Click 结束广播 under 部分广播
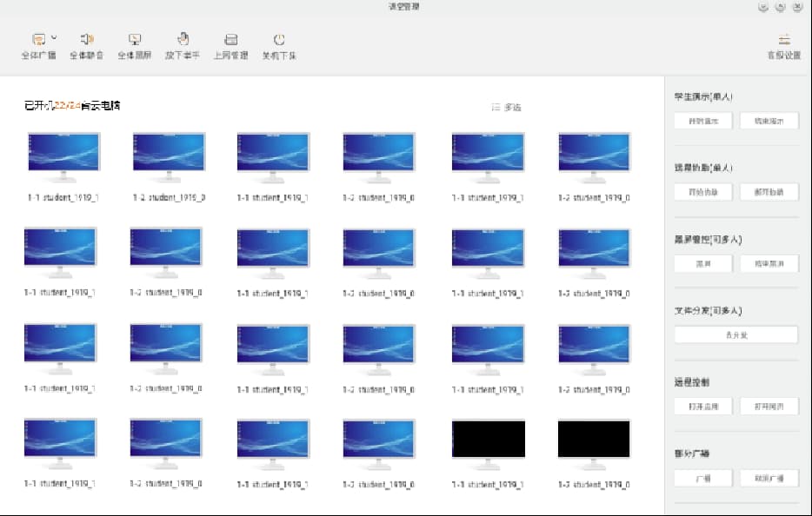This screenshot has width=812, height=516. click(x=769, y=478)
